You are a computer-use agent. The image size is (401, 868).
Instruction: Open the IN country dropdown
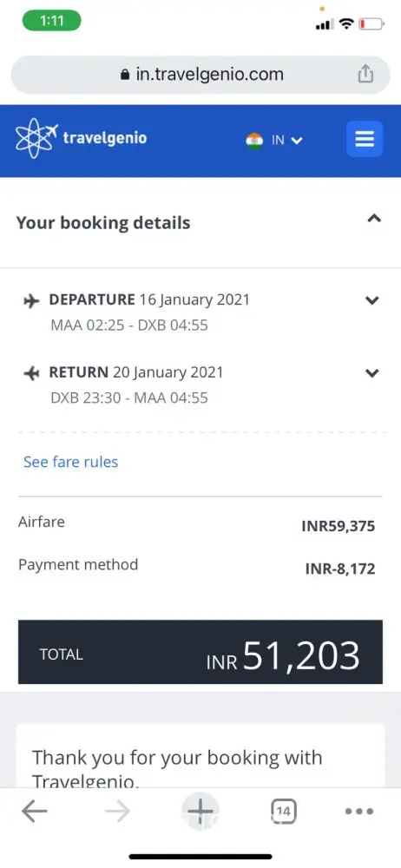(x=287, y=140)
